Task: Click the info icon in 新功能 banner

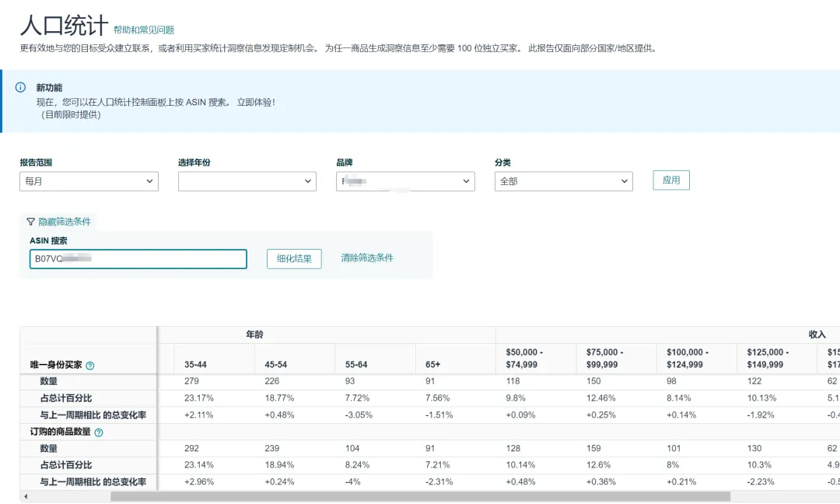Action: pos(21,88)
